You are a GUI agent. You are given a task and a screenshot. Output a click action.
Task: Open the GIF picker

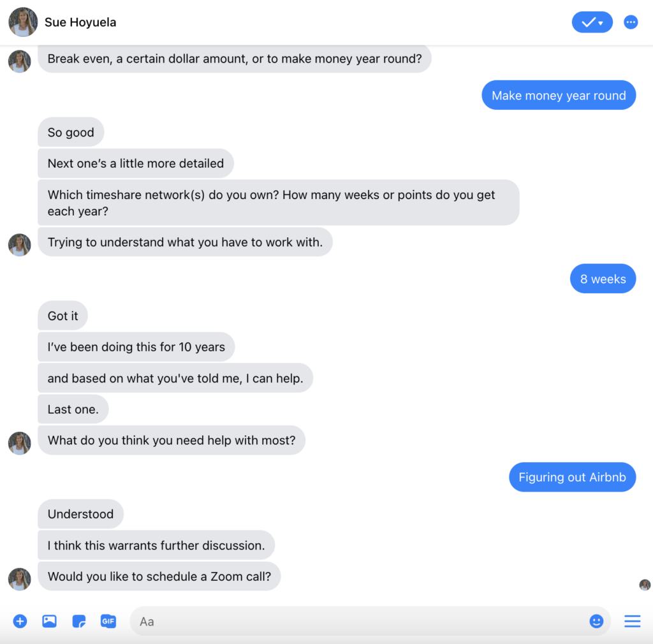click(x=108, y=621)
